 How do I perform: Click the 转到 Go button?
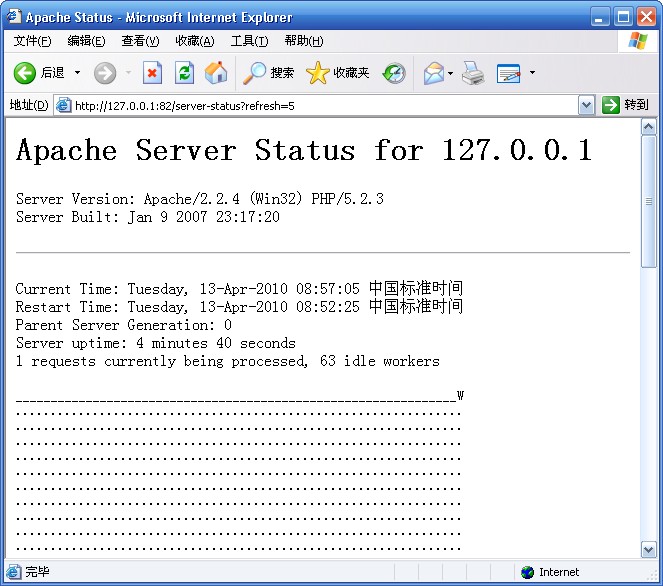click(x=625, y=105)
